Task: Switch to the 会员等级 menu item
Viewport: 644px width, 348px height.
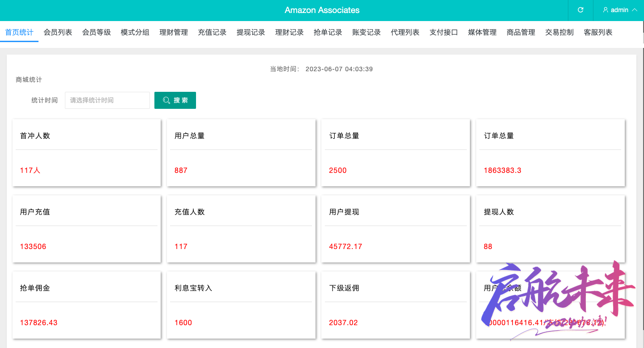Action: click(96, 32)
